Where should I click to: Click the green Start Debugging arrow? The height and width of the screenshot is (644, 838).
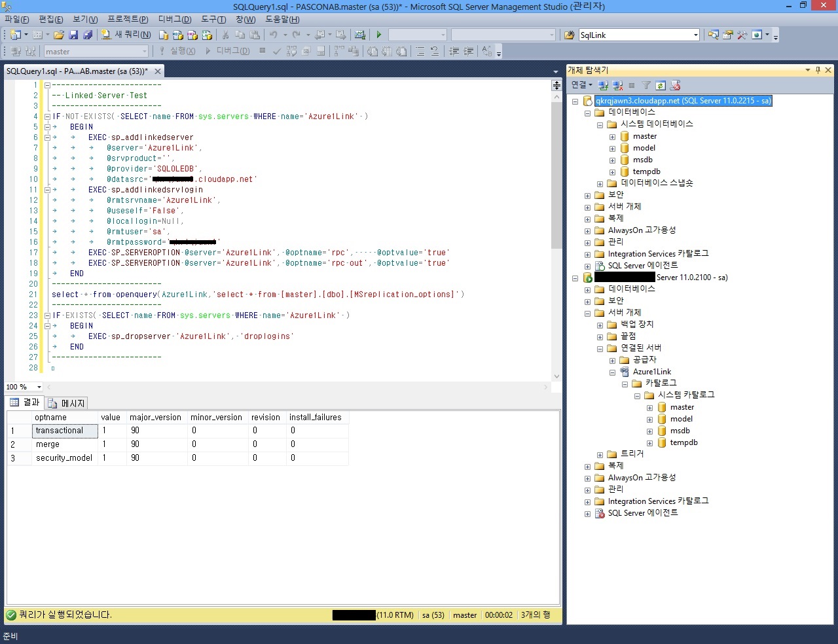click(x=378, y=35)
